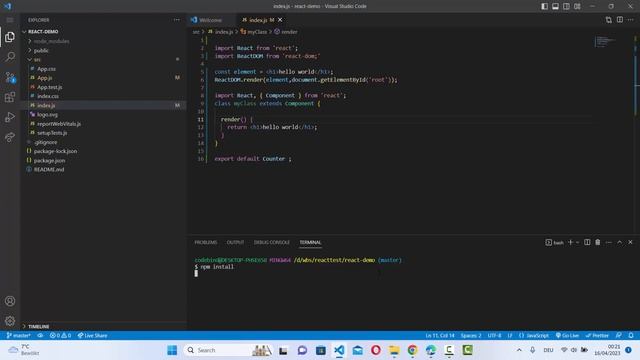Open the Source Control view
This screenshot has width=640, height=360.
pyautogui.click(x=10, y=77)
